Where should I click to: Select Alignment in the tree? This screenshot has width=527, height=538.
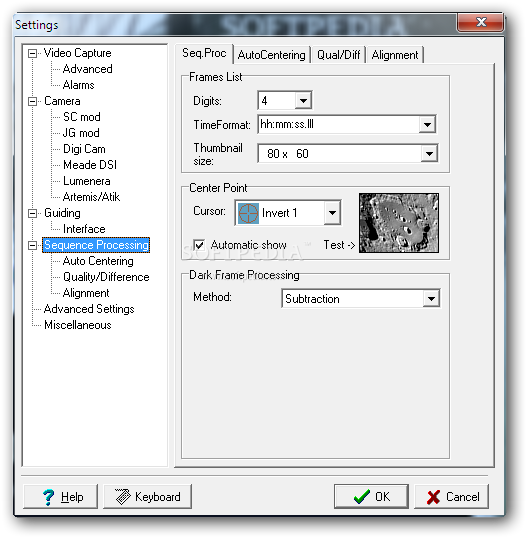(x=86, y=293)
